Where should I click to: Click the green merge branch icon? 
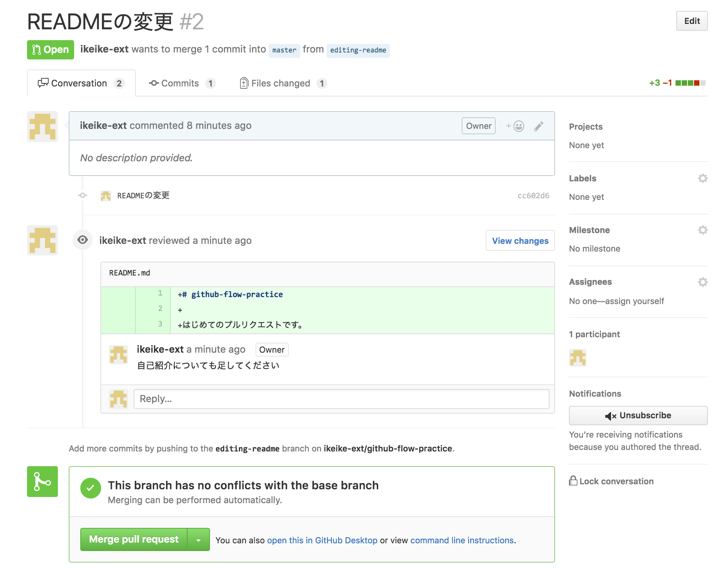pyautogui.click(x=42, y=482)
